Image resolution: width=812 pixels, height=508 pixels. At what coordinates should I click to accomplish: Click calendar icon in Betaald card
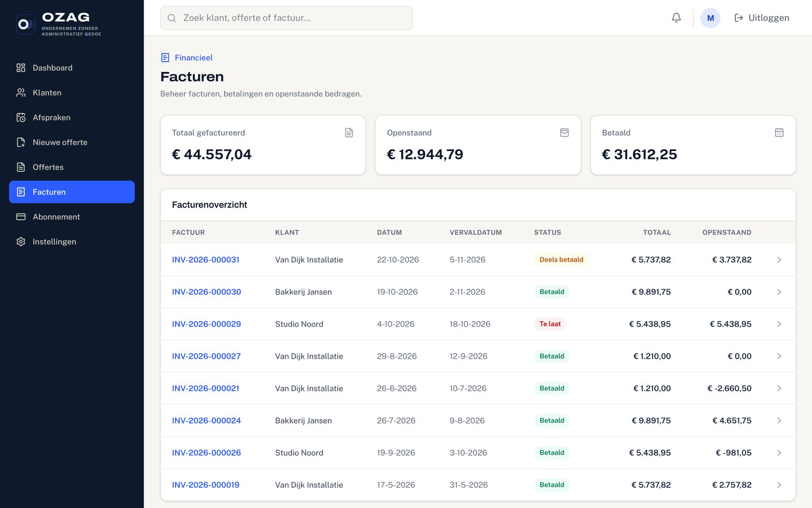780,133
